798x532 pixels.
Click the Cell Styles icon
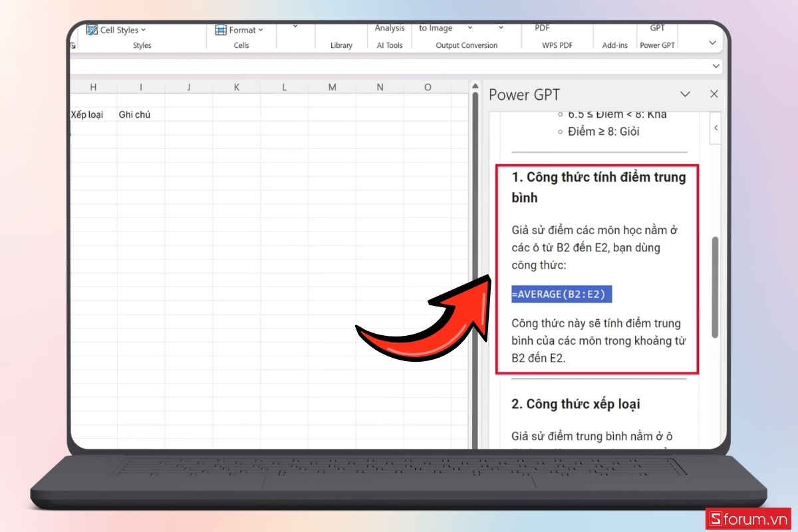tap(92, 30)
